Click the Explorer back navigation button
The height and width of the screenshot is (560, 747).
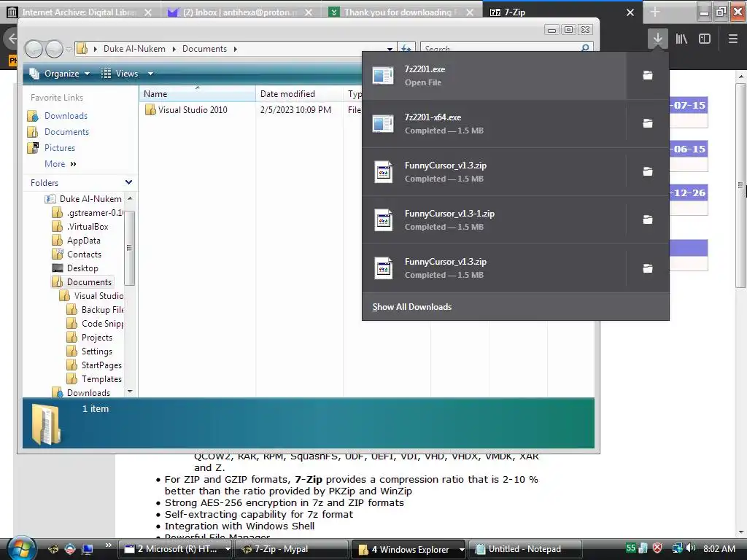(34, 49)
